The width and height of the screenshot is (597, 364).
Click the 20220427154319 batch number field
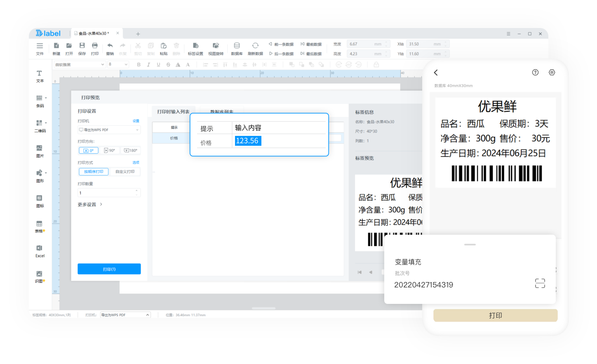423,285
